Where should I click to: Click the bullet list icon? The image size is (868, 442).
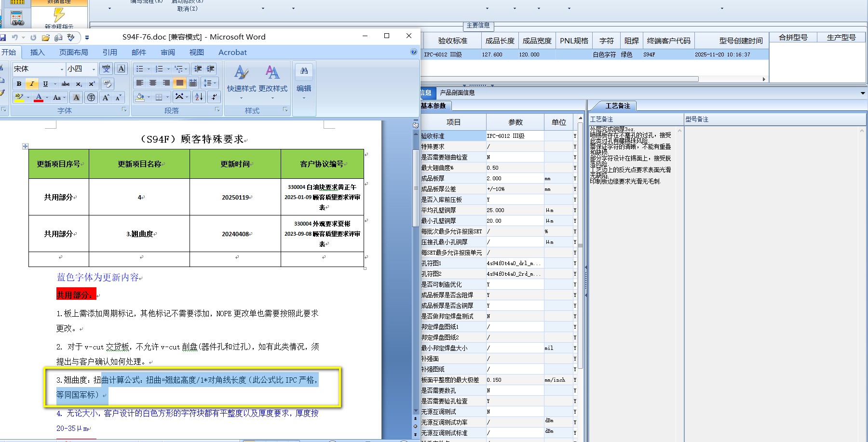[x=140, y=69]
